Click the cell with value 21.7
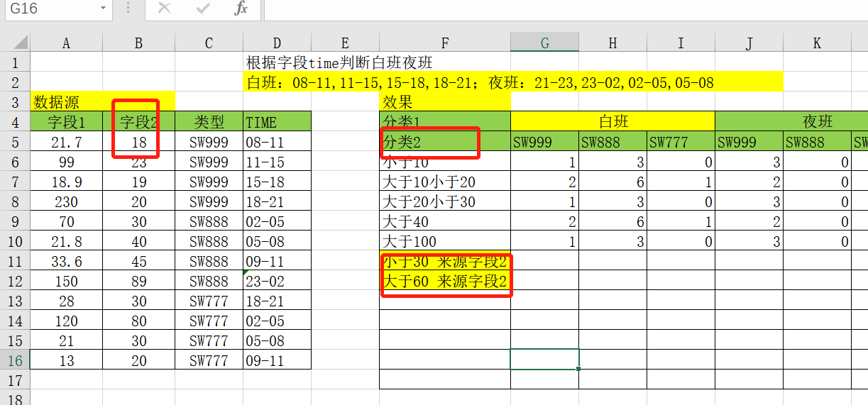The image size is (868, 405). pos(66,142)
